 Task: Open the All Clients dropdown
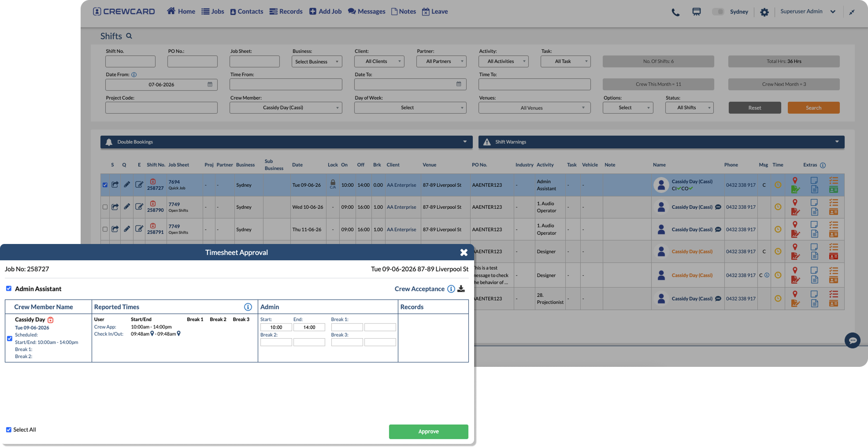tap(379, 62)
